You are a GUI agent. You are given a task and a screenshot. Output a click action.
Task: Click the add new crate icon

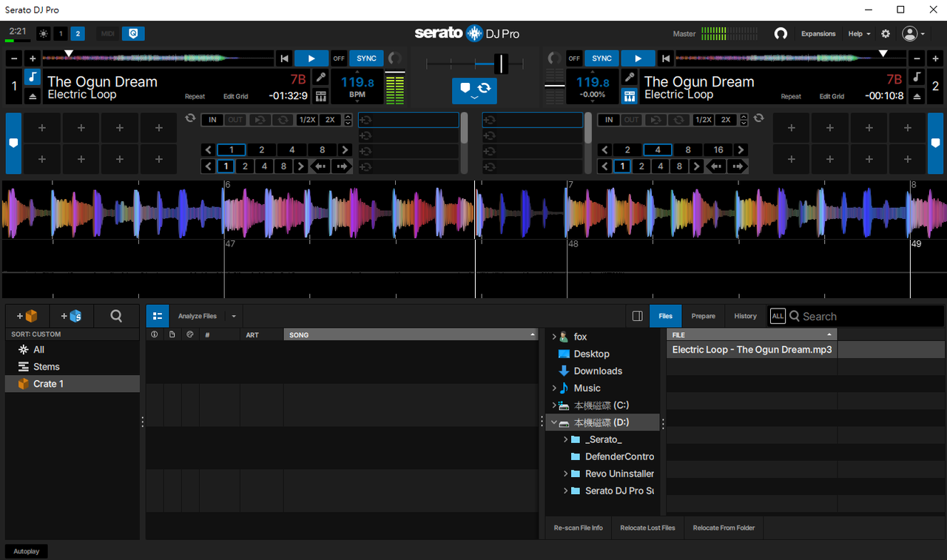tap(27, 316)
